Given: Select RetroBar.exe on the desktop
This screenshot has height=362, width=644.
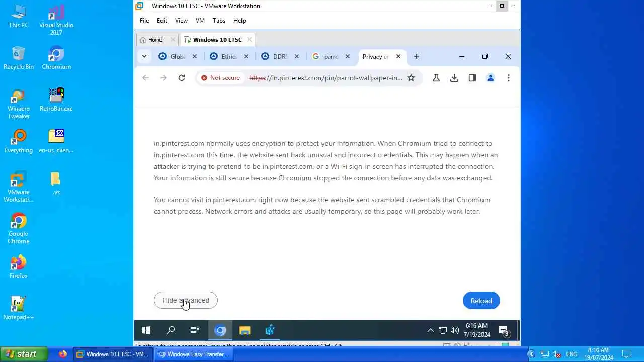Looking at the screenshot, I should coord(56,100).
